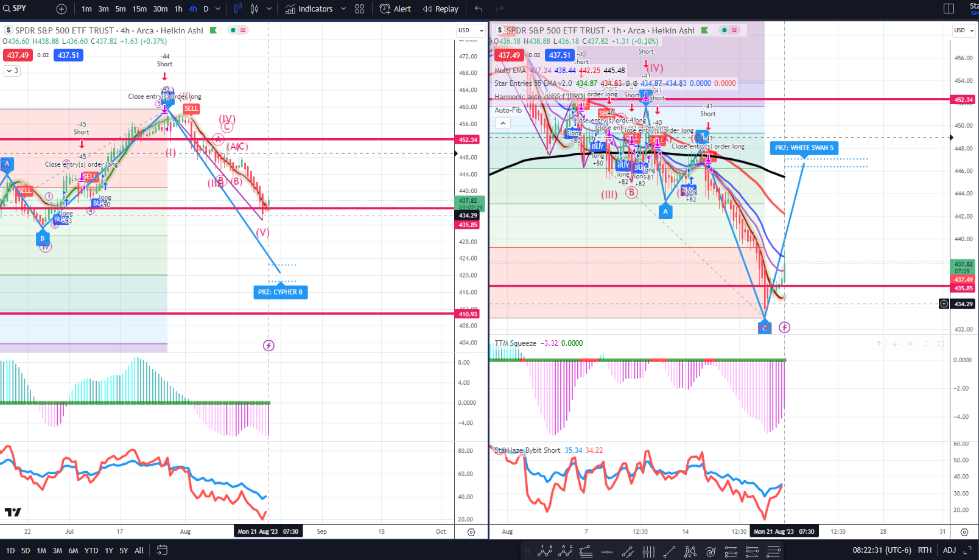Screen dimensions: 979x560
Task: Switch to the 1m timeframe
Action: click(86, 9)
